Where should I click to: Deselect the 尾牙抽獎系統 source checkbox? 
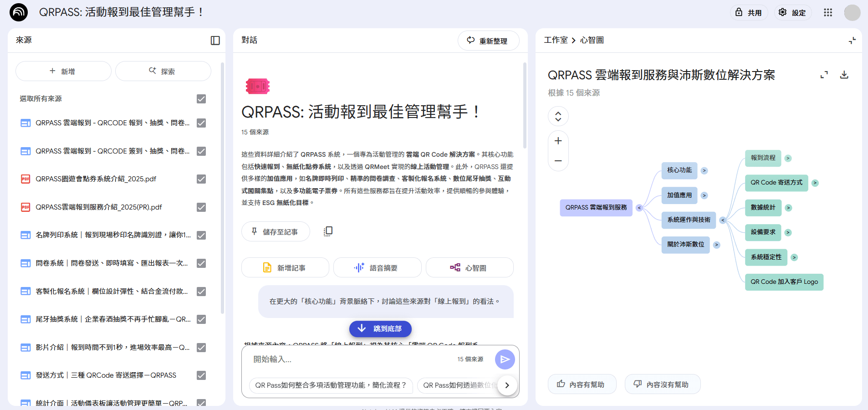[201, 319]
